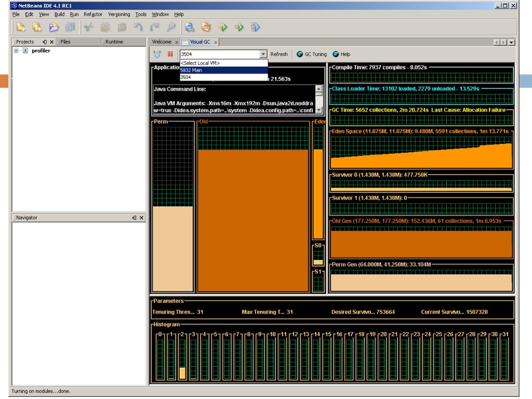Viewport: 532px width, 399px height.
Task: Click the New File toolbar icon
Action: [20, 27]
